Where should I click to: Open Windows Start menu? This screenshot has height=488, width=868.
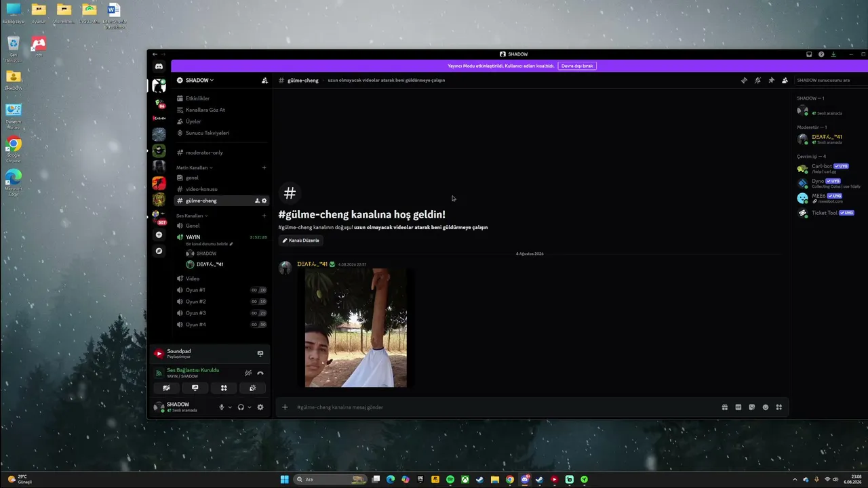tap(285, 480)
